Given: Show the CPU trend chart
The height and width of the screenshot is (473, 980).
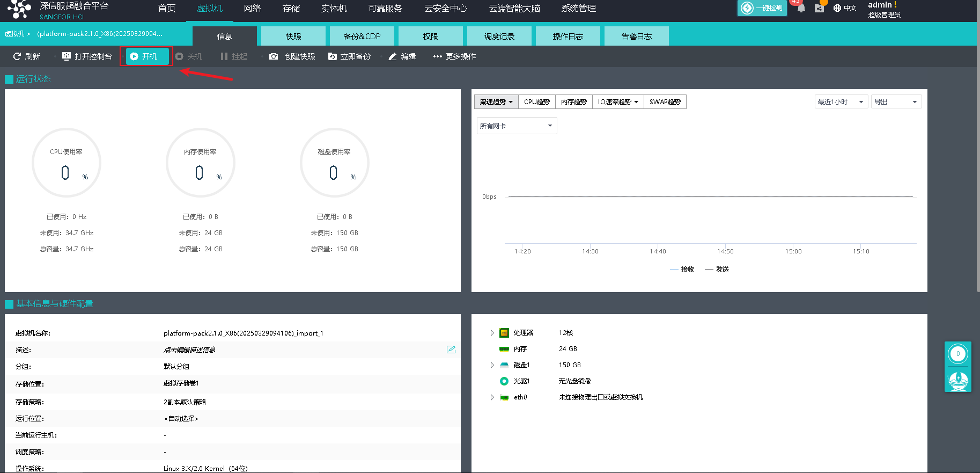Looking at the screenshot, I should click(536, 102).
